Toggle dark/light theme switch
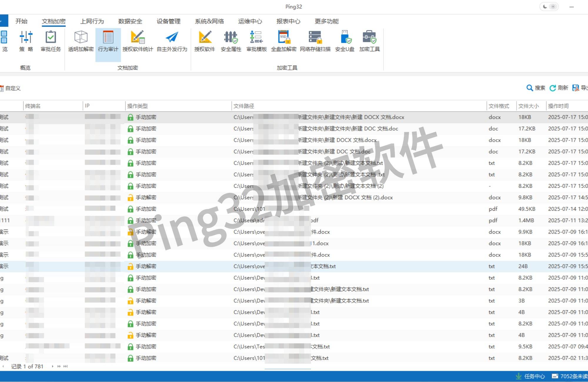Screen dimensions: 588x382 click(549, 6)
